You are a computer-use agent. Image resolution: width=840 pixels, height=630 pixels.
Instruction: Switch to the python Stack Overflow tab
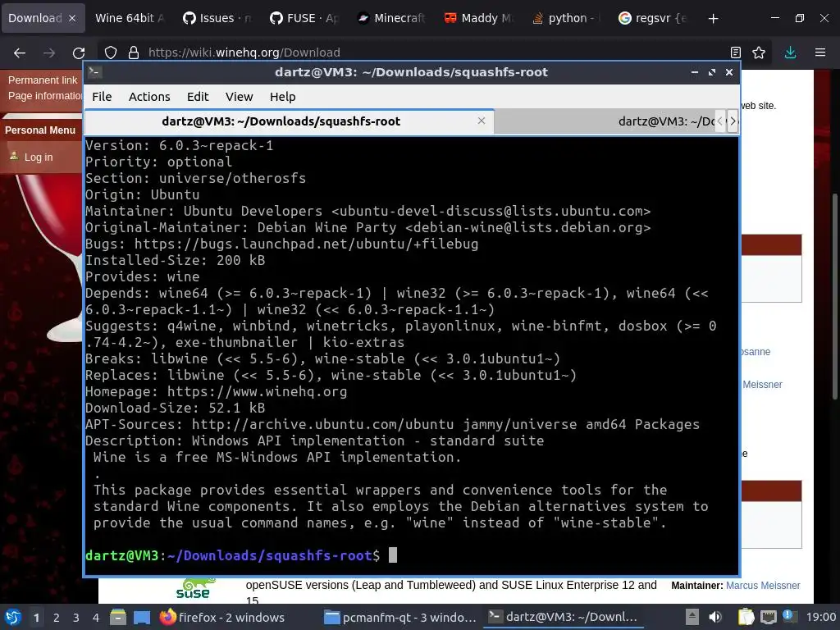(x=566, y=18)
